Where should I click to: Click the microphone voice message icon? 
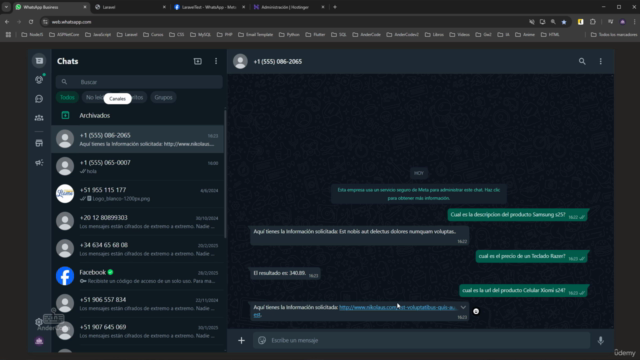tap(600, 340)
